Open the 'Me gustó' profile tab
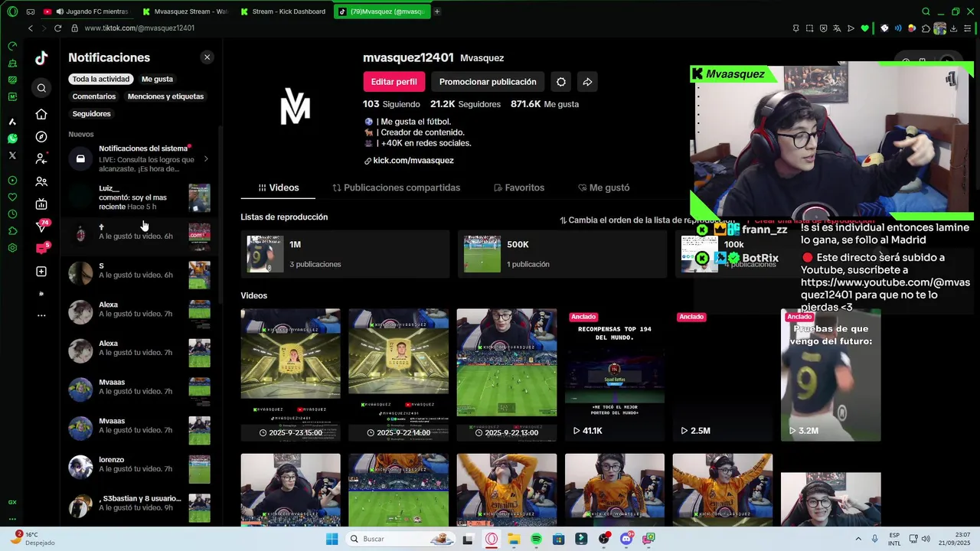 [x=604, y=187]
